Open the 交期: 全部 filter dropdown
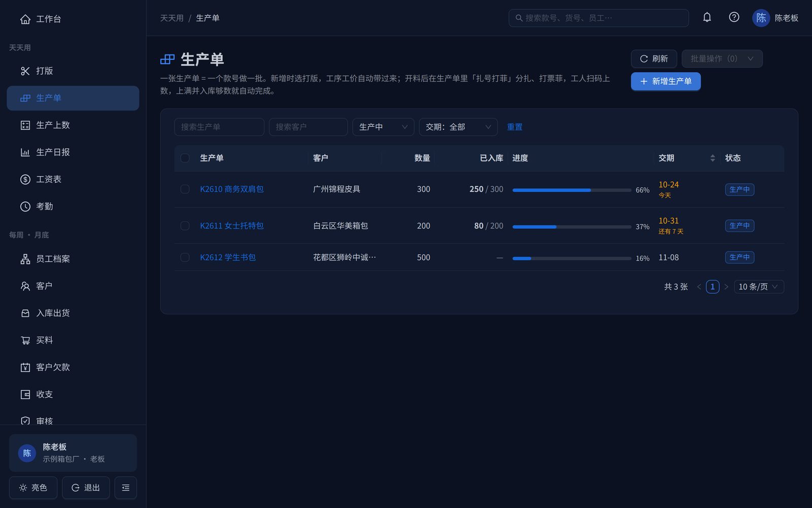The width and height of the screenshot is (812, 508). 458,127
